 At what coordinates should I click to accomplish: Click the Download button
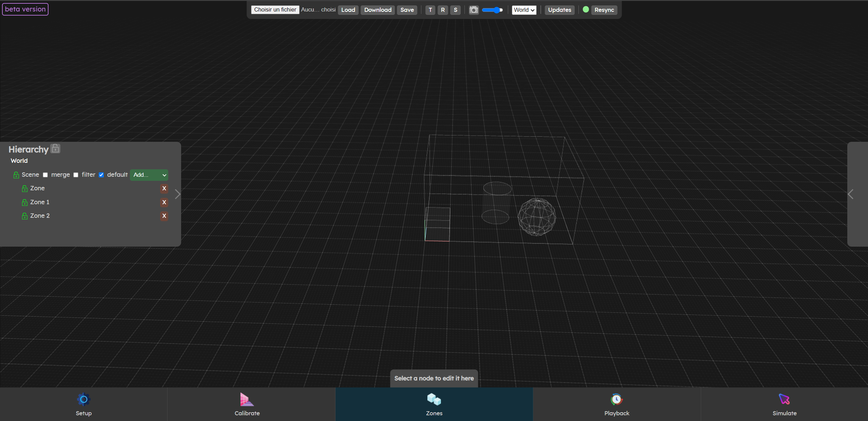(378, 10)
